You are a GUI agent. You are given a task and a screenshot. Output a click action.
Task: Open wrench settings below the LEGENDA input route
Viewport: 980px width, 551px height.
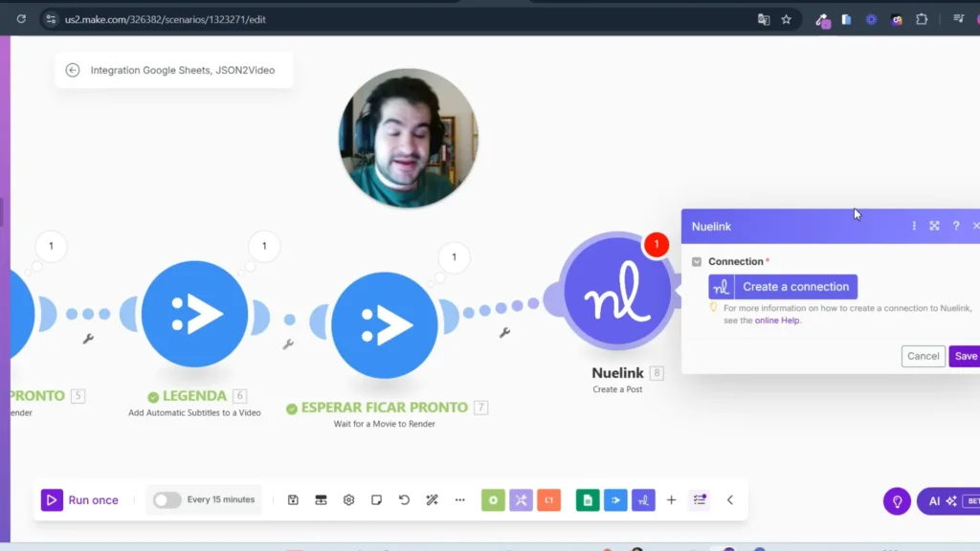click(x=88, y=339)
